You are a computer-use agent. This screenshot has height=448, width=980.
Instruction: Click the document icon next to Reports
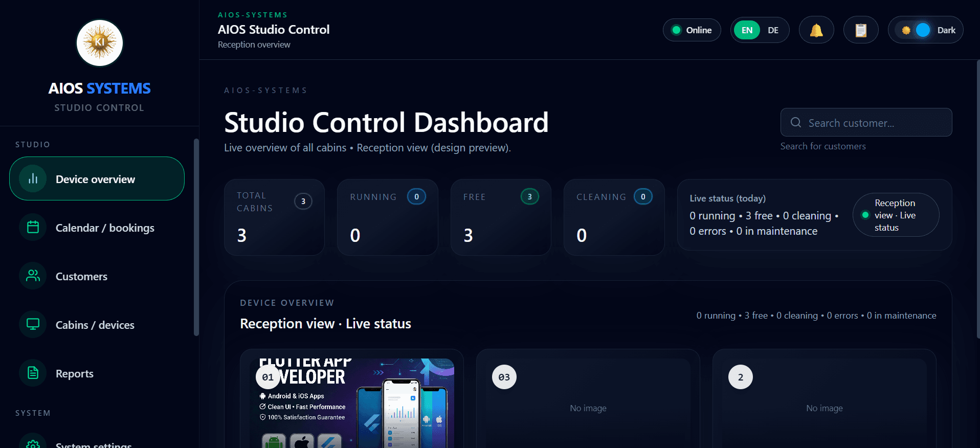click(x=33, y=373)
